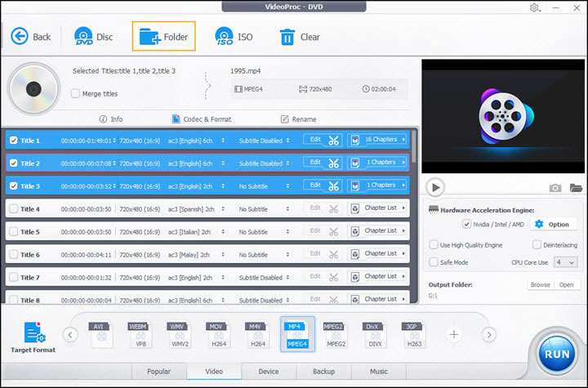Viewport: 588px width, 388px height.
Task: Open the ISO image loader
Action: [x=225, y=37]
